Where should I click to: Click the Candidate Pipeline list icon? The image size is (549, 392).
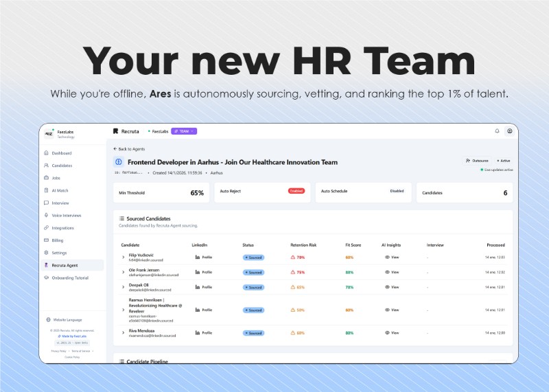pyautogui.click(x=121, y=361)
